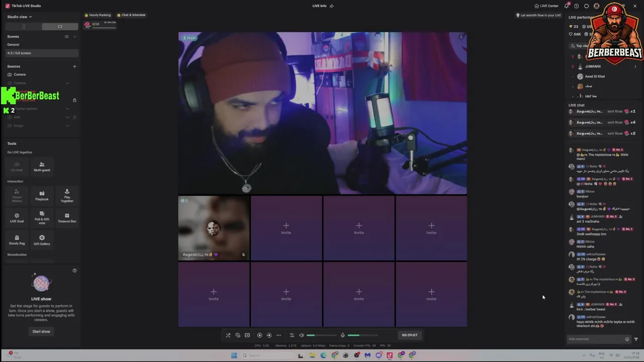Toggle lock on the text source

point(74,117)
